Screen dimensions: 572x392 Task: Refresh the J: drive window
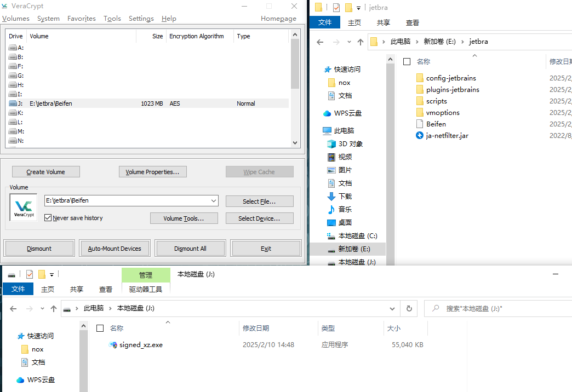pyautogui.click(x=409, y=308)
